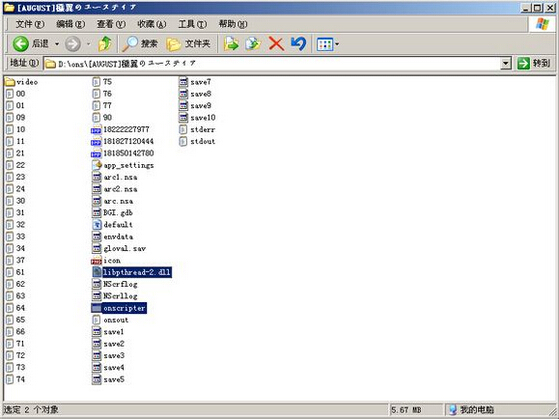Click the blue Undo arrow icon
Screen dimensions: 559x420
click(x=298, y=44)
